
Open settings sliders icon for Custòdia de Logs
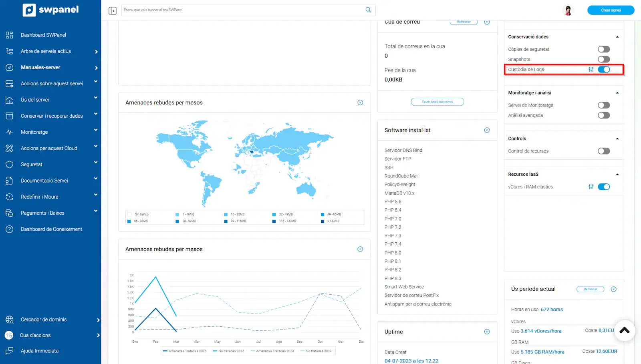coord(591,69)
